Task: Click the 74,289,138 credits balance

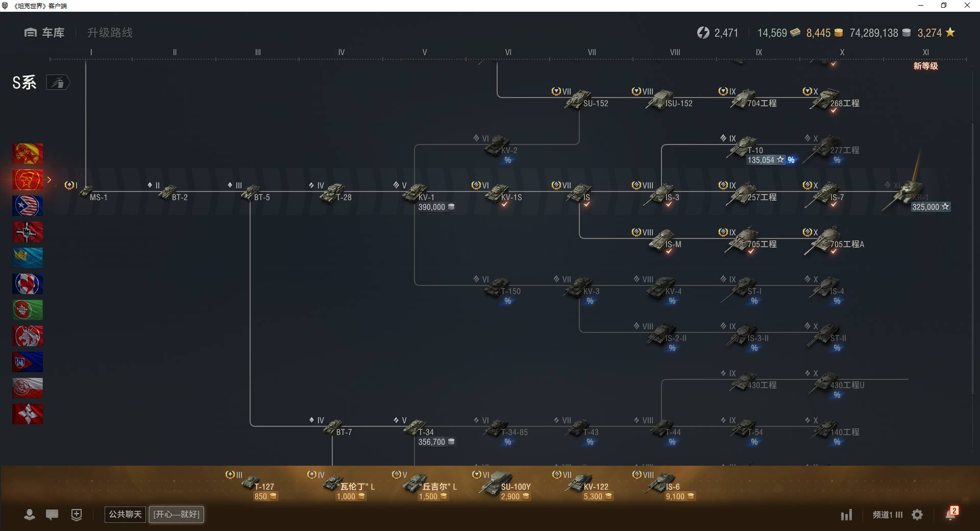Action: click(x=880, y=33)
